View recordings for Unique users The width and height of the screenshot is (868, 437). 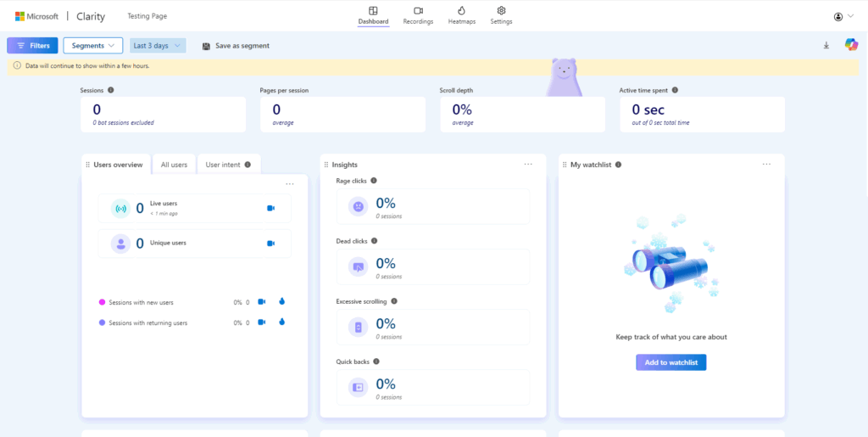(x=270, y=244)
